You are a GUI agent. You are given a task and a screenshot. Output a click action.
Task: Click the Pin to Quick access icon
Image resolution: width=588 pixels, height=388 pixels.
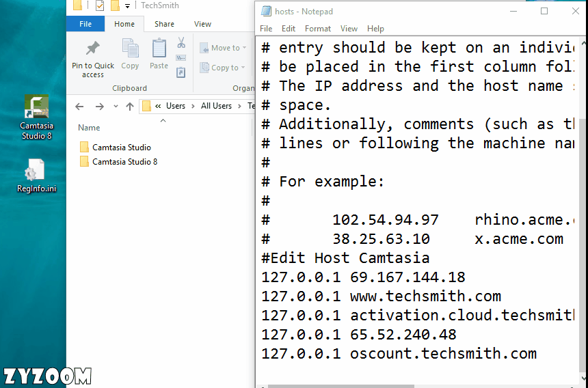point(92,48)
